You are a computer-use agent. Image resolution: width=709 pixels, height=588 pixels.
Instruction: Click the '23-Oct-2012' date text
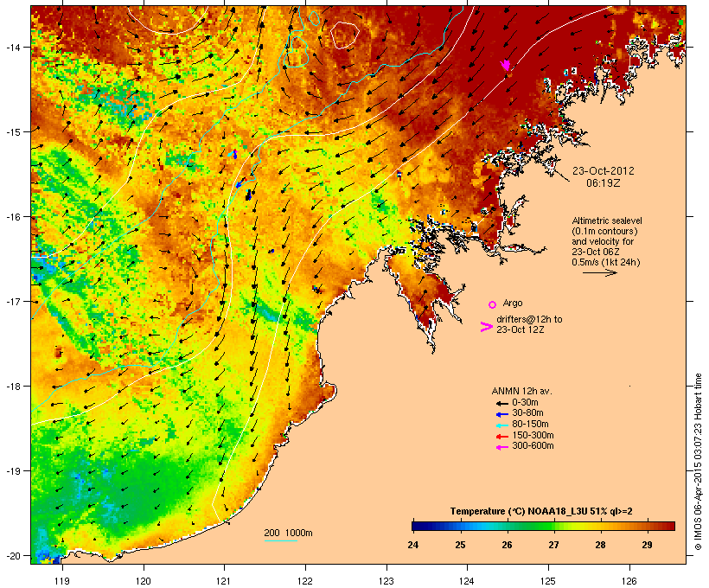click(604, 171)
